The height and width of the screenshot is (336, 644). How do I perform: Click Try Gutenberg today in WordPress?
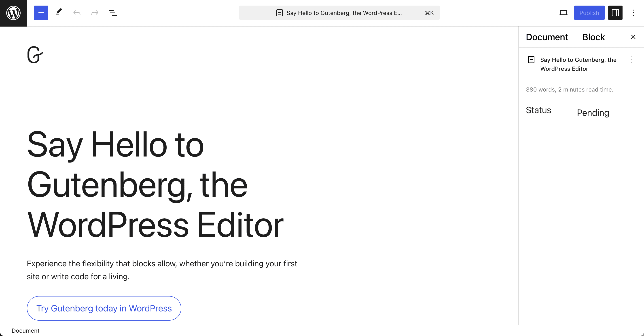[x=104, y=308]
